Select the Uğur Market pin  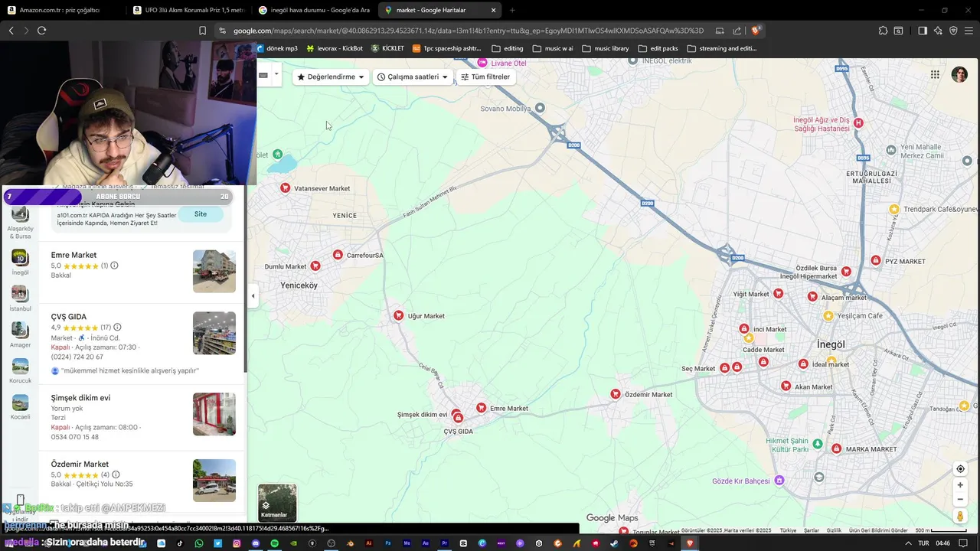pos(398,315)
